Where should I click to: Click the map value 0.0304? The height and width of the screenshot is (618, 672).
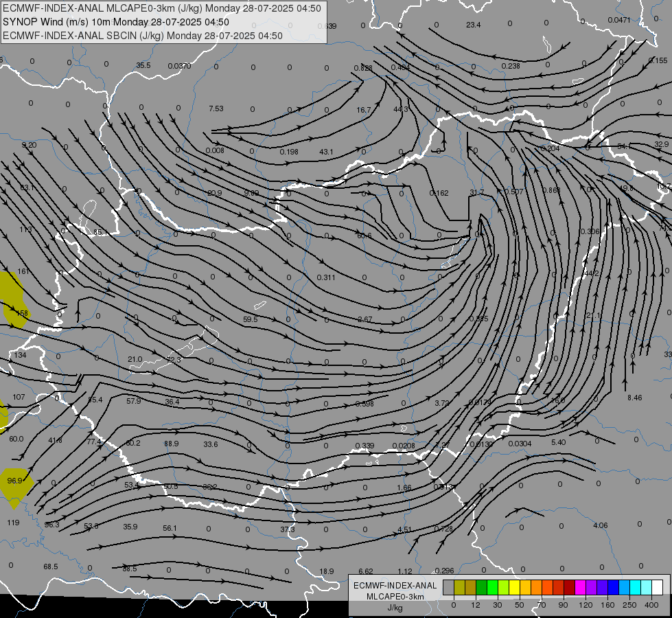(x=520, y=444)
